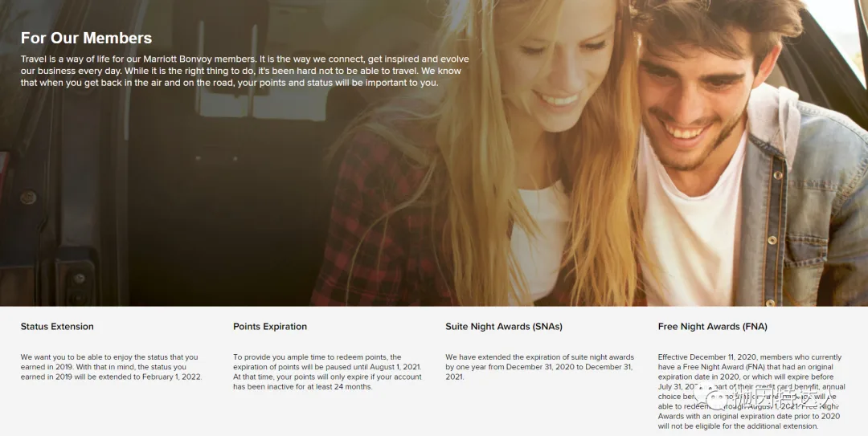Click the "For Our Members" heading

click(x=86, y=39)
